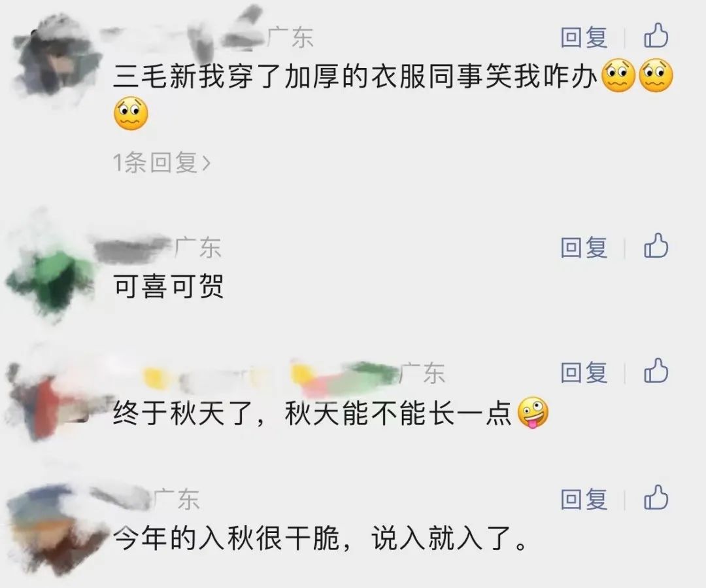This screenshot has width=706, height=588.
Task: Reply to the 可喜可贺 comment
Action: point(584,247)
